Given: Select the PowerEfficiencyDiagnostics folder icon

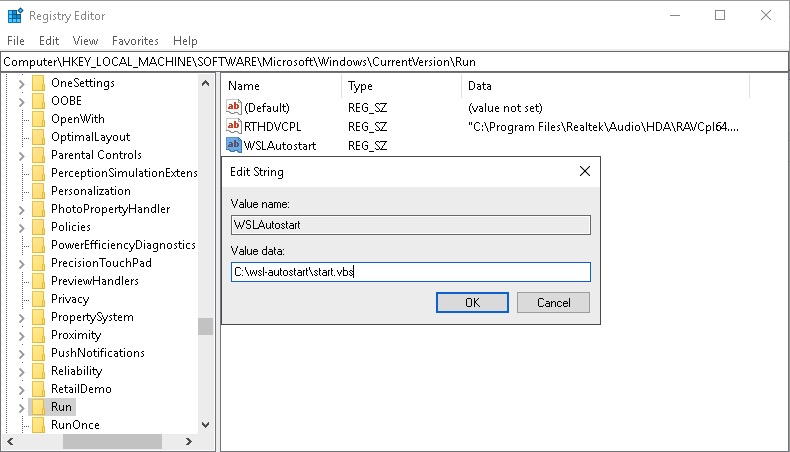Looking at the screenshot, I should click(38, 245).
